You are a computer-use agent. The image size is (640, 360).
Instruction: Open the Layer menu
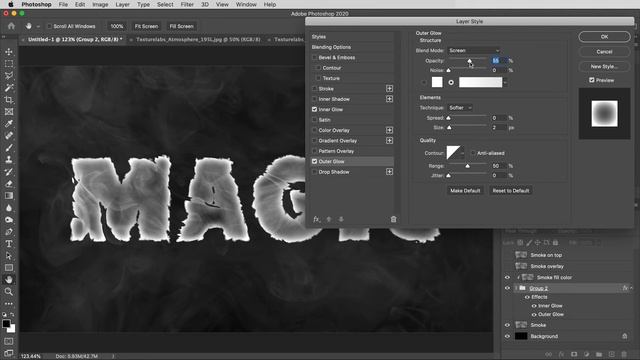122,4
